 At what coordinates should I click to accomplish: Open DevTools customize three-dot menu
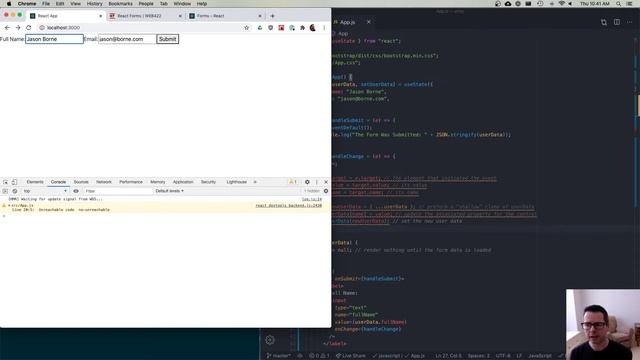[x=317, y=182]
